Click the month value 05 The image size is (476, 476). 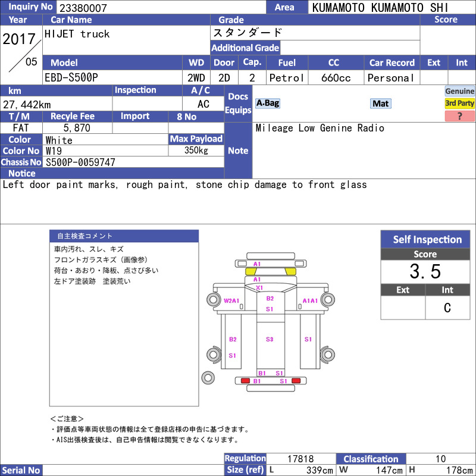click(x=32, y=62)
